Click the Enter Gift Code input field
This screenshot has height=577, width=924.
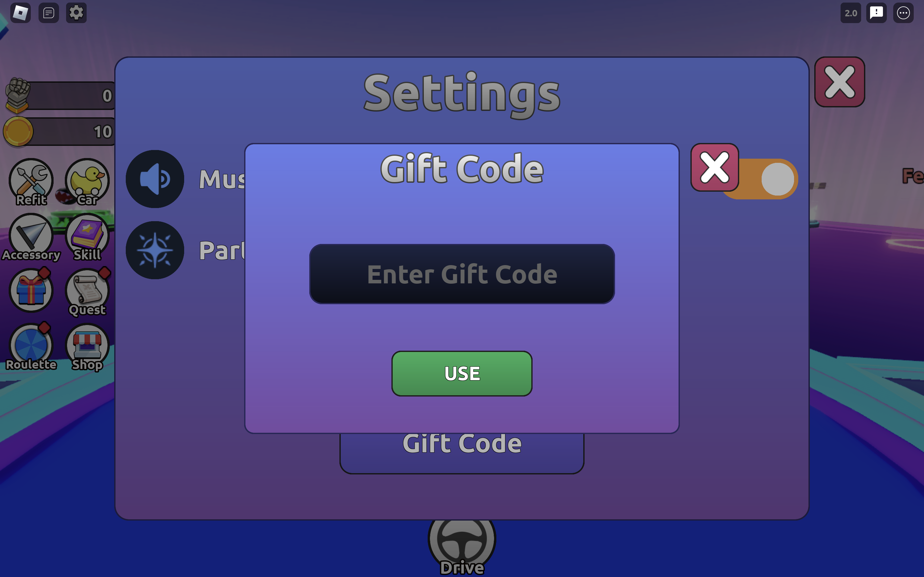tap(462, 274)
